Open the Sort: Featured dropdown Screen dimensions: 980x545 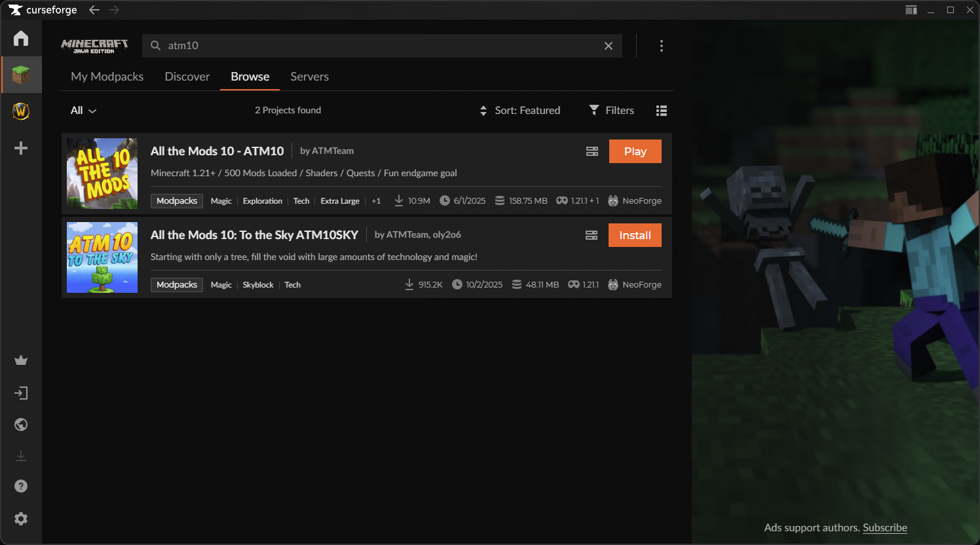[x=520, y=111]
